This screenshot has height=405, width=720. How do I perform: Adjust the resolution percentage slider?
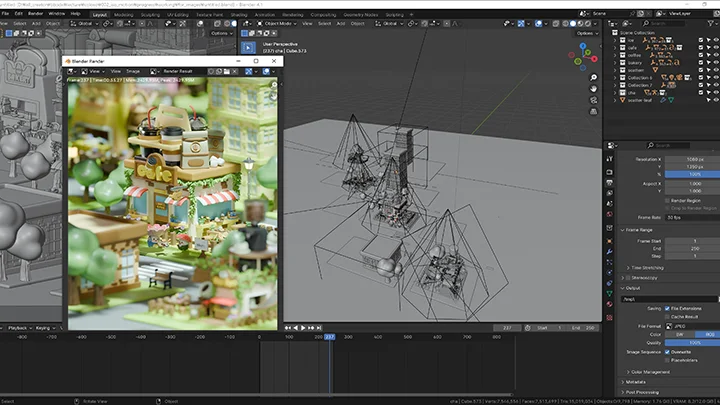692,174
